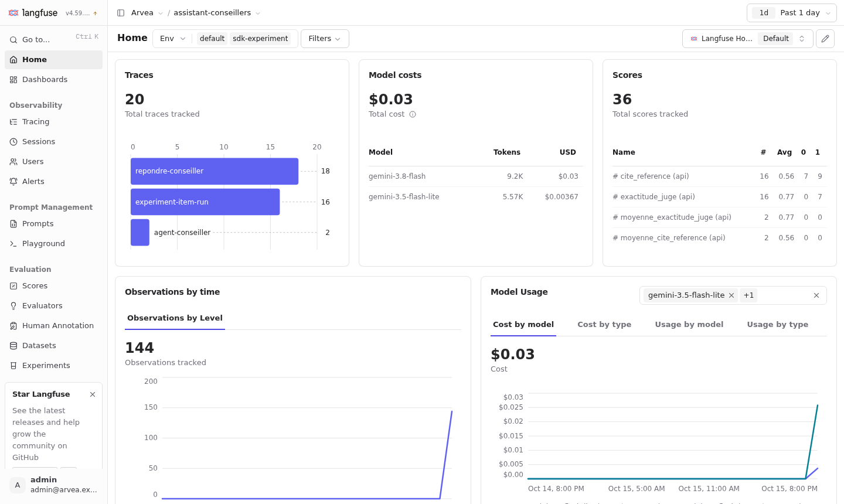The height and width of the screenshot is (504, 844).
Task: Click the version update arrow icon
Action: tap(96, 13)
